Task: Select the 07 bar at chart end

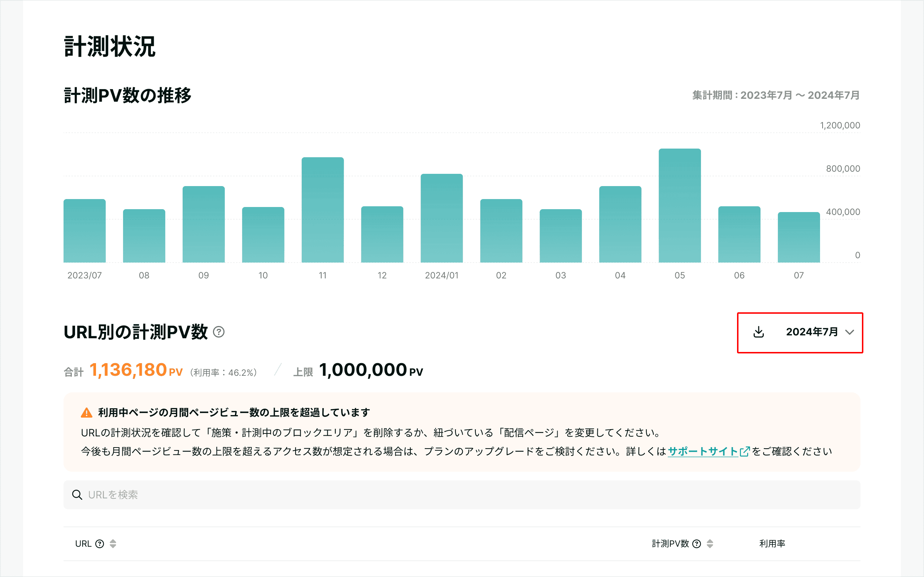Action: (799, 237)
